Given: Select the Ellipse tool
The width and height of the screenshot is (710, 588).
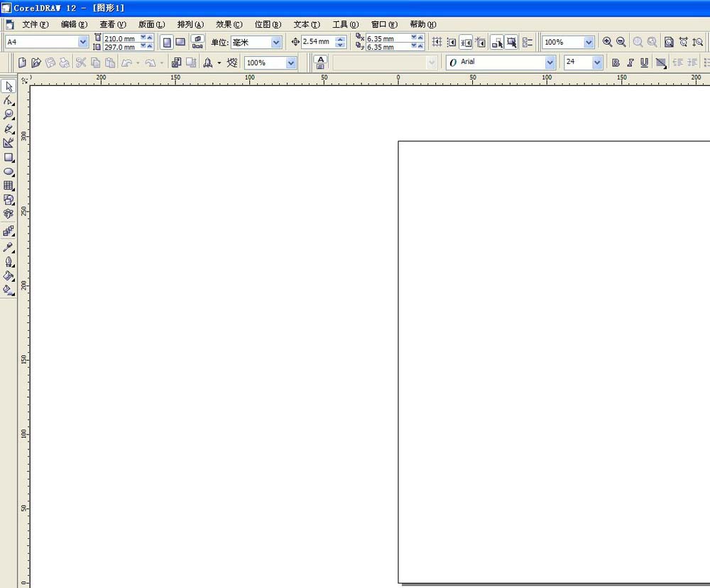Looking at the screenshot, I should point(9,172).
